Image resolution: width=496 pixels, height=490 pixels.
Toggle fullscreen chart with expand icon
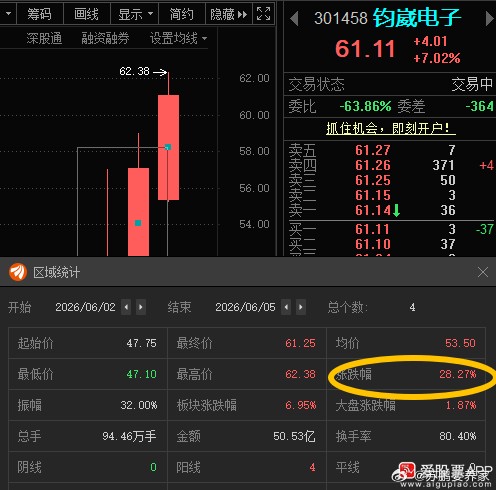263,14
